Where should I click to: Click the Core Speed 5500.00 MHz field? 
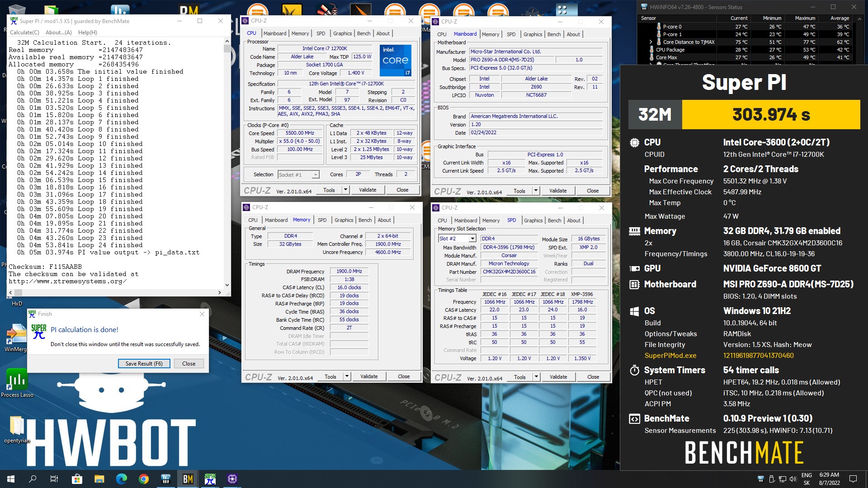(300, 133)
